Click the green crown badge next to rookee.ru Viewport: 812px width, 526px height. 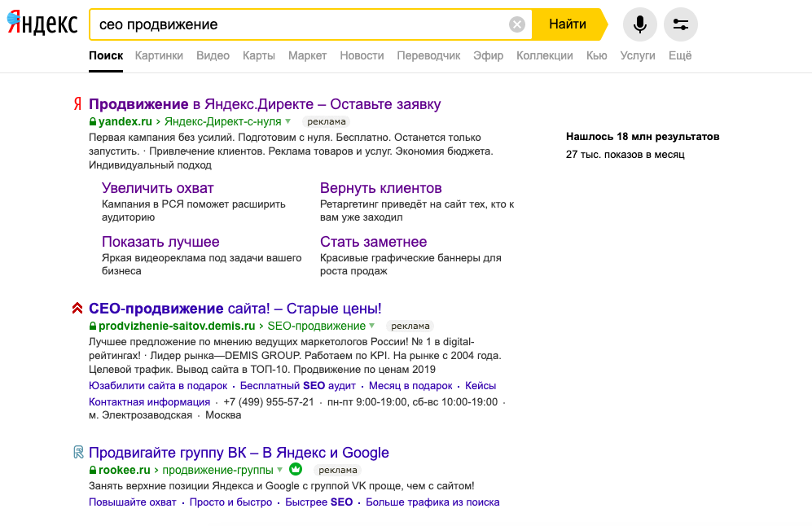click(296, 469)
